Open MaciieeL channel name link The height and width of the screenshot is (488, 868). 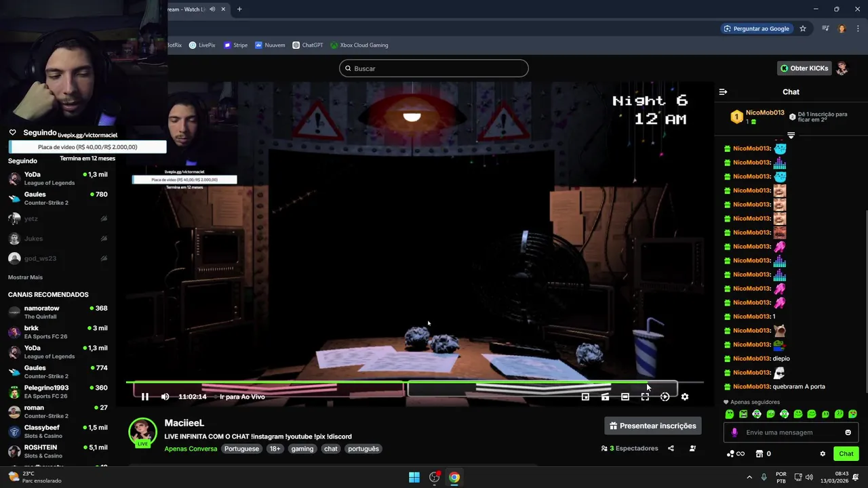[184, 423]
